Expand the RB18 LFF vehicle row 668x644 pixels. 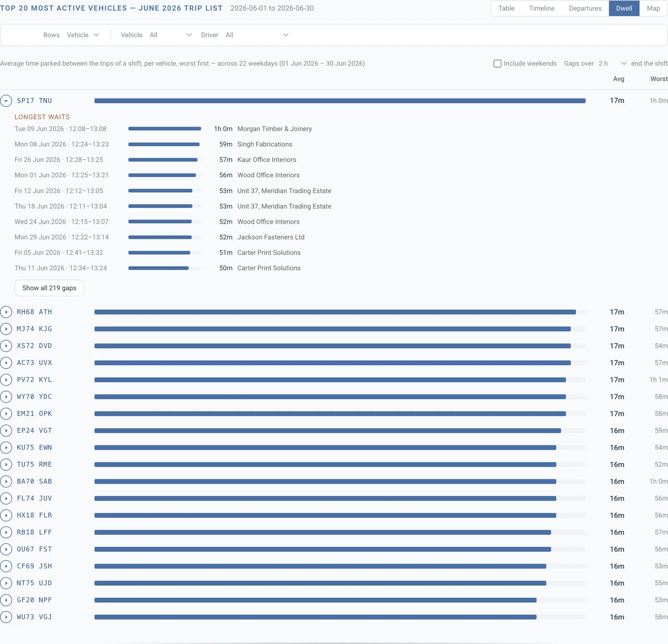(6, 532)
